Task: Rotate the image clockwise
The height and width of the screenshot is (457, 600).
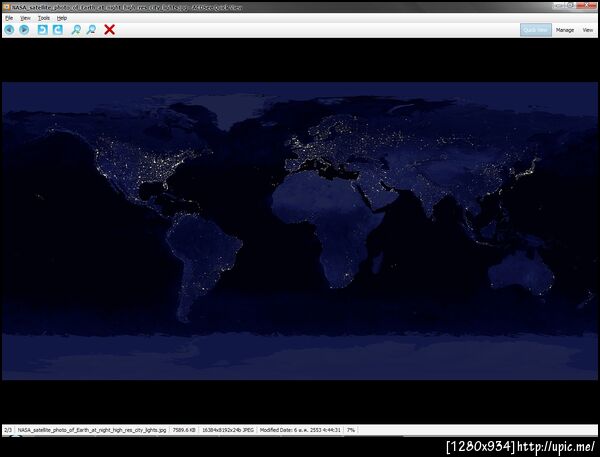Action: [x=58, y=29]
